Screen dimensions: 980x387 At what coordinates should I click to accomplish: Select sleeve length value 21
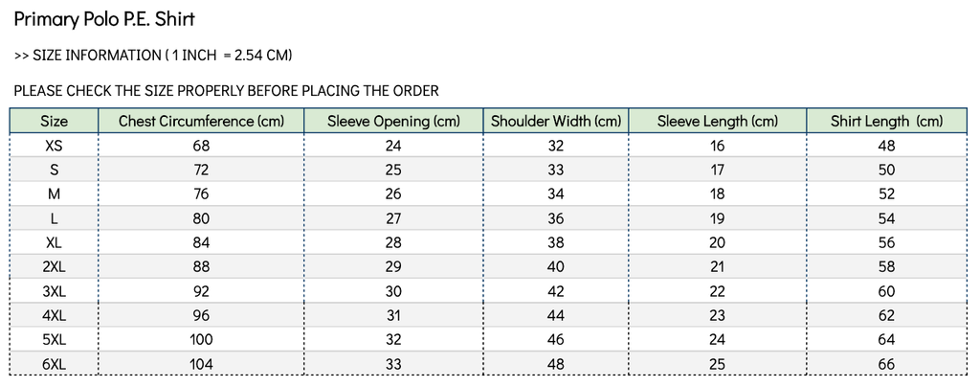click(718, 267)
